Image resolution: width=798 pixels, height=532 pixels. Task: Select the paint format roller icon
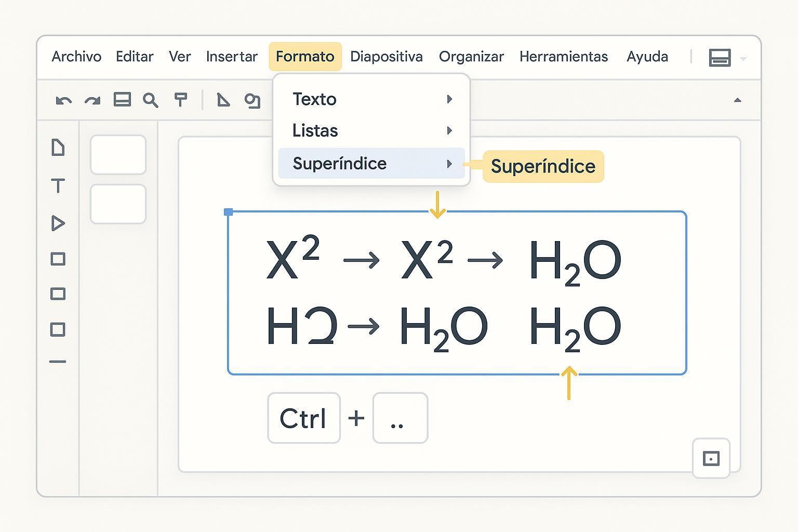click(180, 100)
